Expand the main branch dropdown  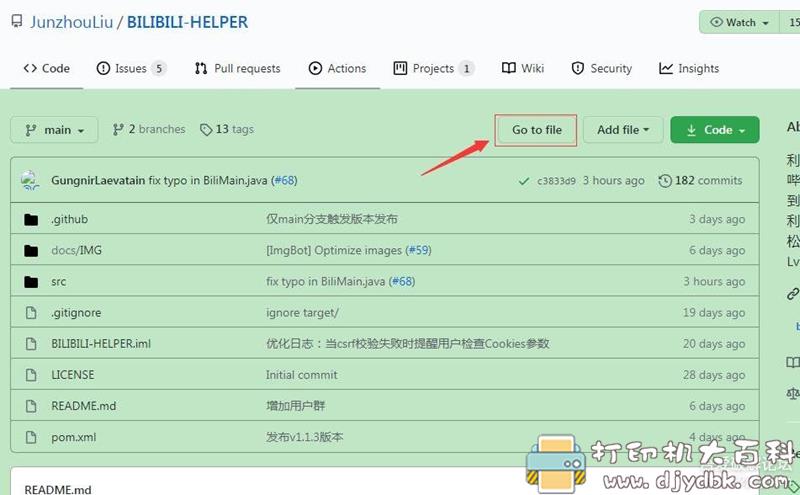tap(54, 130)
